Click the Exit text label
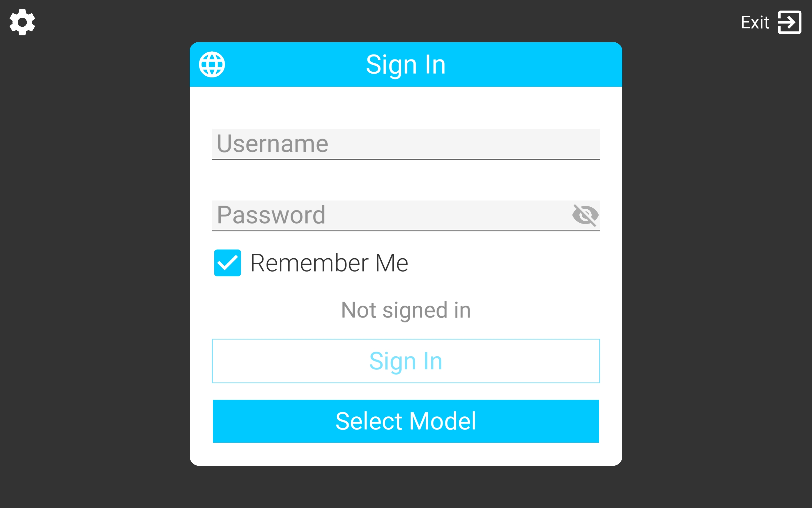The height and width of the screenshot is (508, 812). [x=755, y=23]
